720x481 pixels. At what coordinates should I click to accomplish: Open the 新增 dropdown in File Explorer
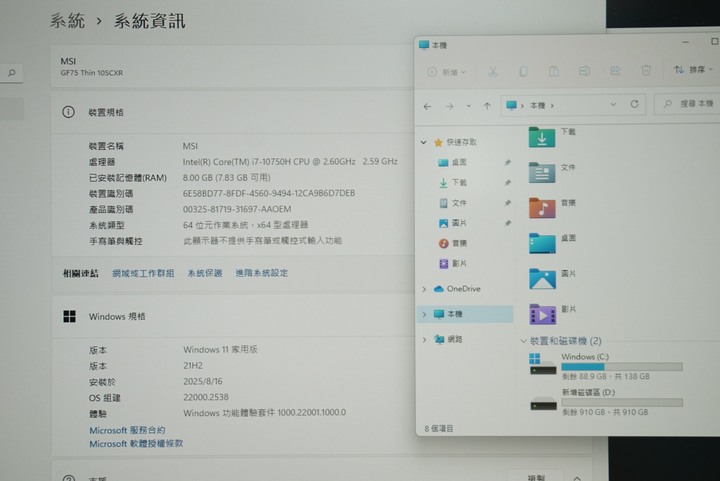pyautogui.click(x=446, y=72)
